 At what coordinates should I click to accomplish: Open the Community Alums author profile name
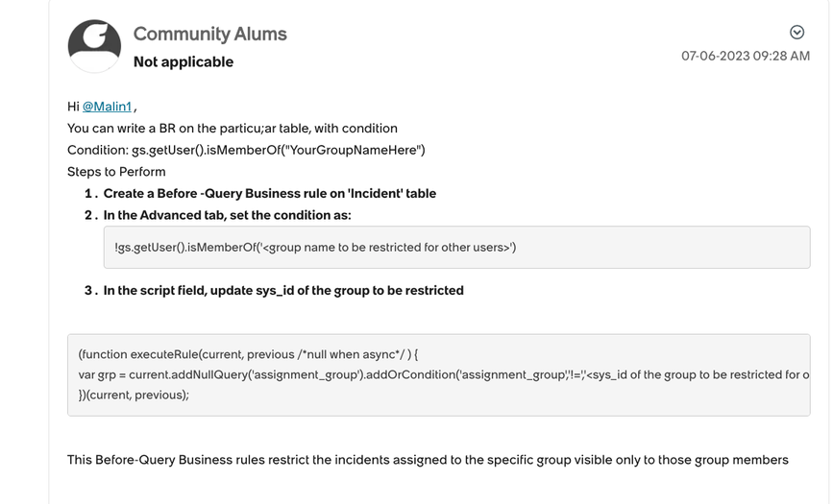click(x=209, y=34)
